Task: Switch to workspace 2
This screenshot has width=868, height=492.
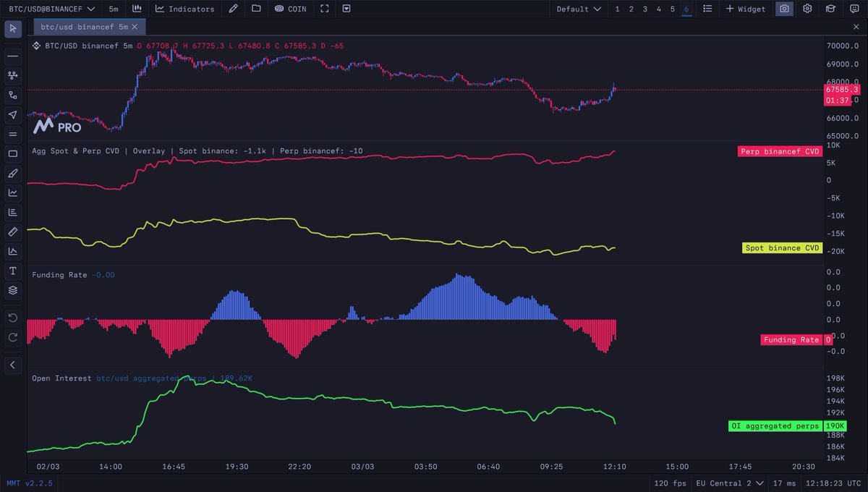Action: tap(631, 9)
